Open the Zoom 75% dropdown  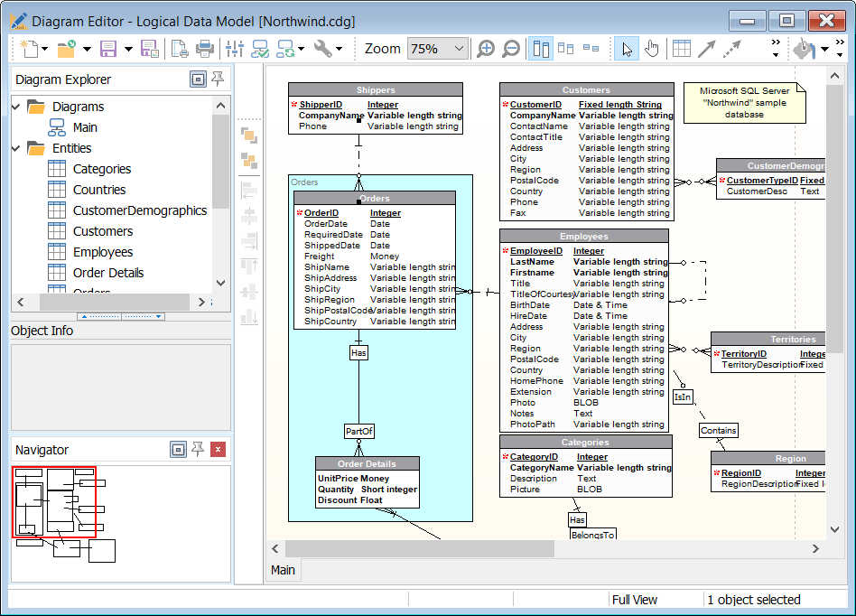click(x=459, y=49)
